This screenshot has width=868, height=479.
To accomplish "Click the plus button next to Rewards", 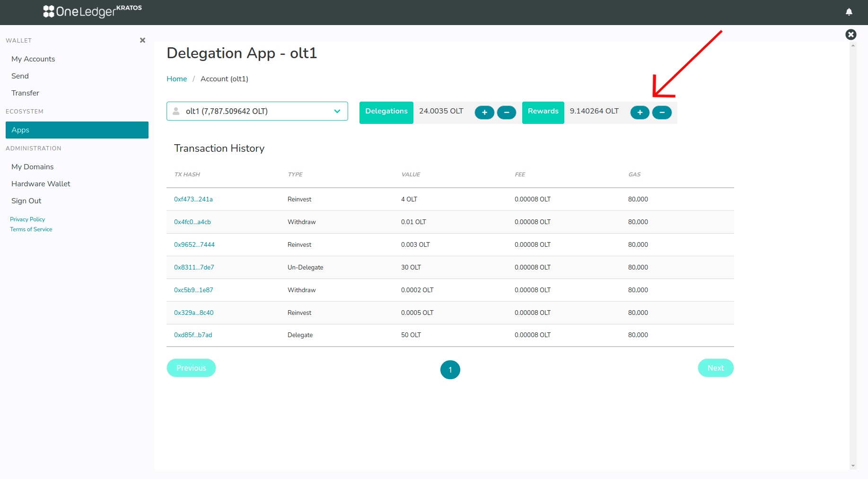I will pyautogui.click(x=640, y=113).
